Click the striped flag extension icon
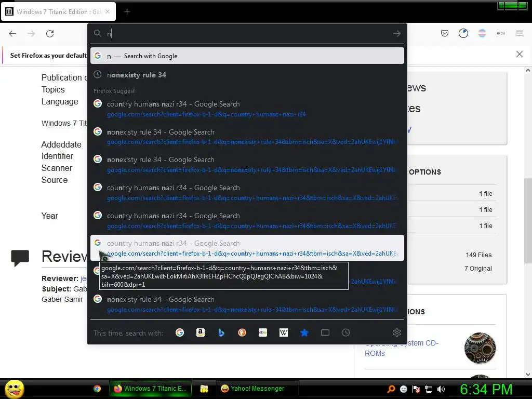Viewport: 532px width, 399px height. coord(482,33)
